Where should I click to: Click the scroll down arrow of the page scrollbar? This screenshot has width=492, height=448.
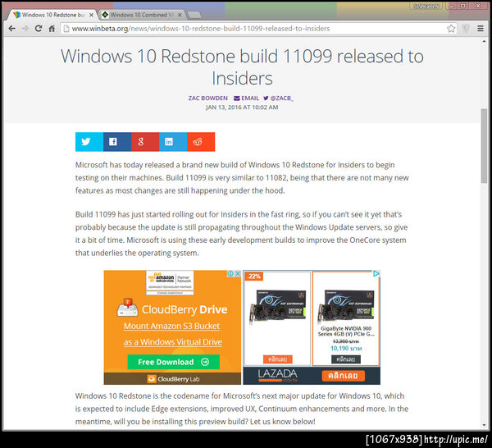click(x=484, y=425)
